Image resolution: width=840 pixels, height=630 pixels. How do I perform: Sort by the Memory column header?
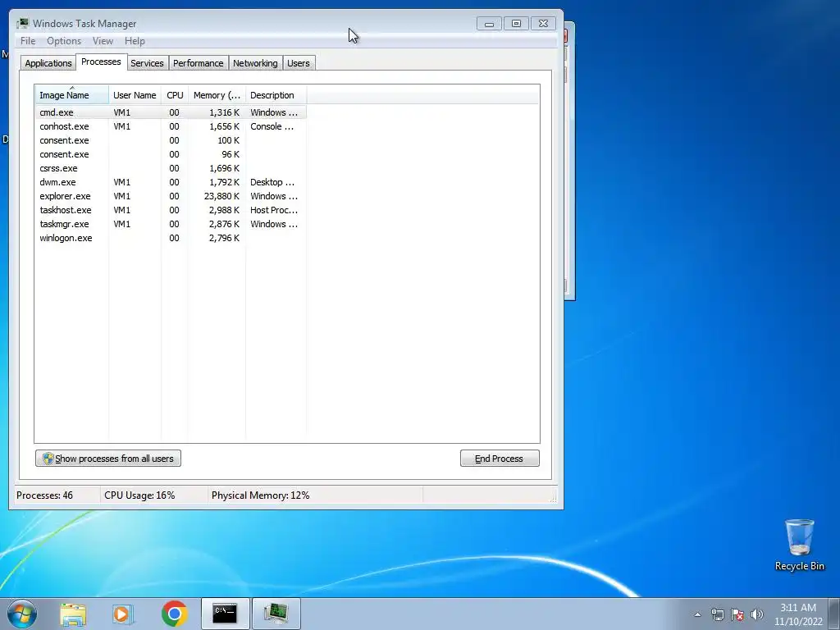tap(217, 95)
